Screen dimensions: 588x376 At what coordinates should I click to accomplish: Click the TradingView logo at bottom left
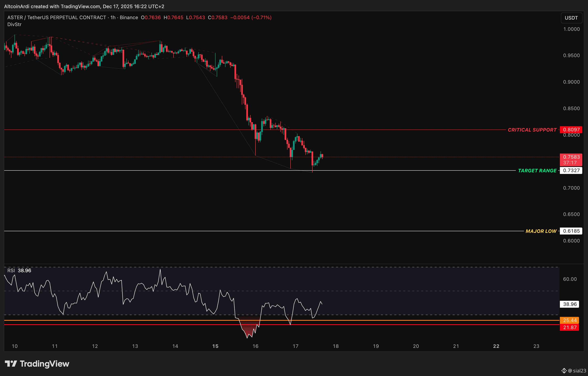pos(37,364)
